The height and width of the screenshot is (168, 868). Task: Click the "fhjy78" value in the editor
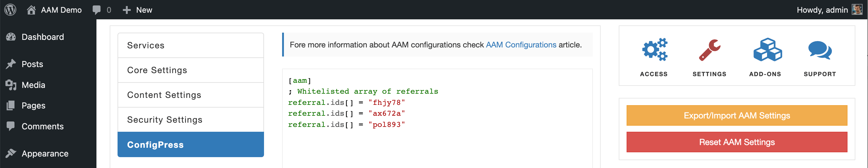pos(386,102)
